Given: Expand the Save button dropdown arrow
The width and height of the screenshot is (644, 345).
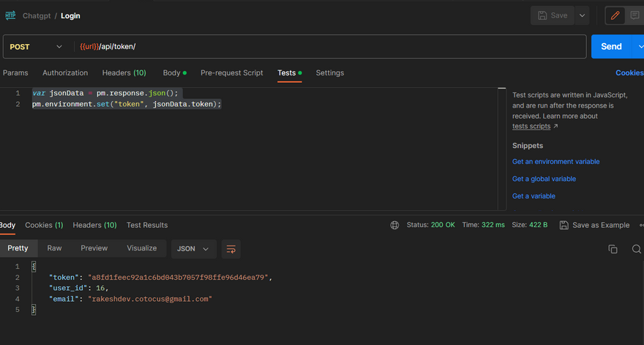Looking at the screenshot, I should [x=582, y=15].
